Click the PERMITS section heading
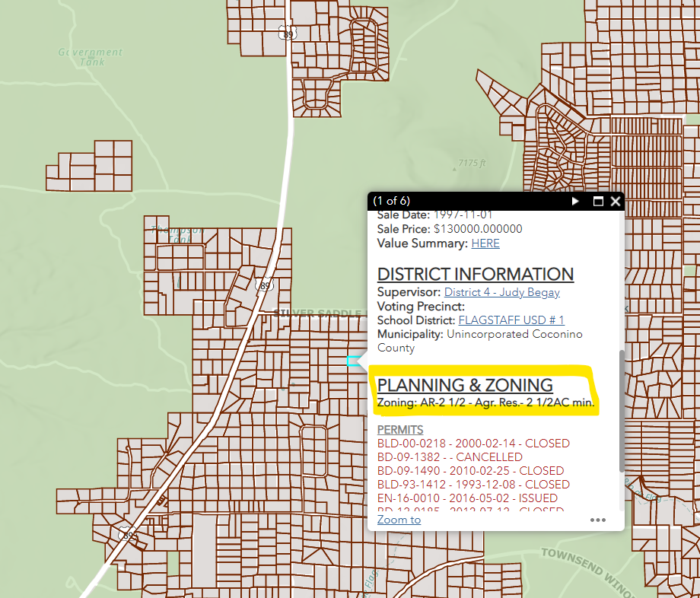Viewport: 700px width, 598px height. 399,429
